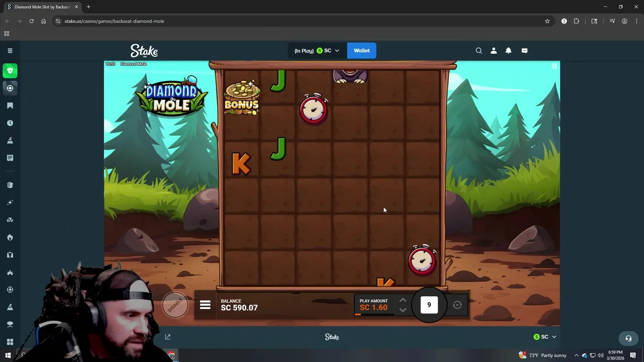Open favourites bookmark icon in sidebar
The image size is (644, 362).
tap(10, 106)
